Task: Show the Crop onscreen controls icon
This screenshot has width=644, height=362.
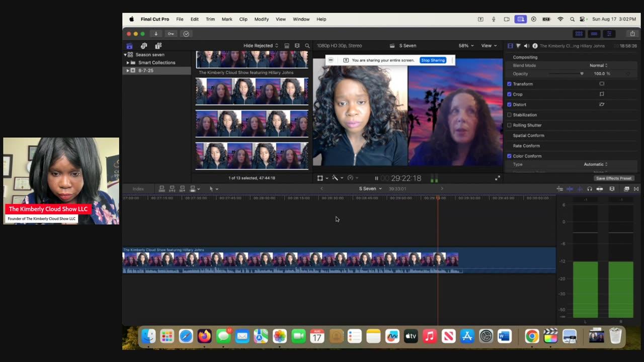Action: 602,94
